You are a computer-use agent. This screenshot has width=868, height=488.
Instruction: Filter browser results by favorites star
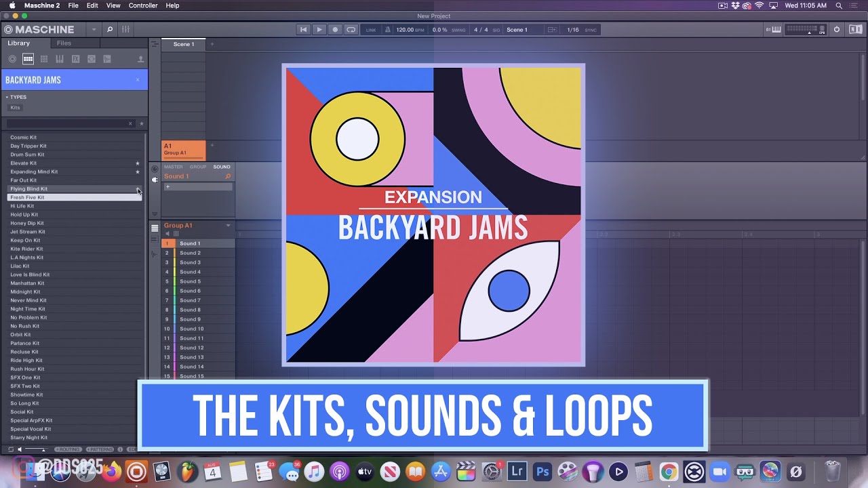coord(141,123)
